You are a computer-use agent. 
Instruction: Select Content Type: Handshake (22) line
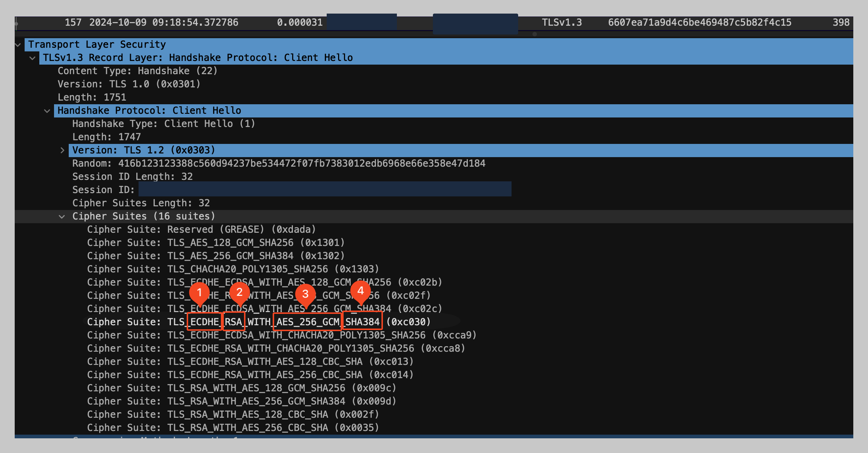(x=138, y=71)
